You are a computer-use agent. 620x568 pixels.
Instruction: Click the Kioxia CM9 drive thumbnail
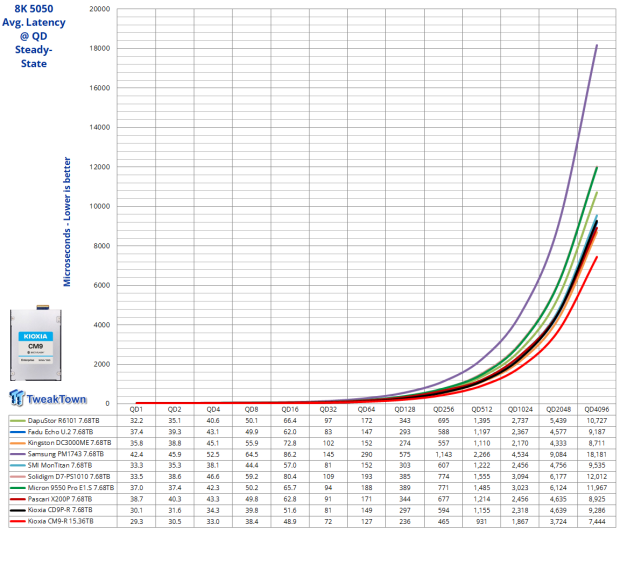tap(36, 343)
